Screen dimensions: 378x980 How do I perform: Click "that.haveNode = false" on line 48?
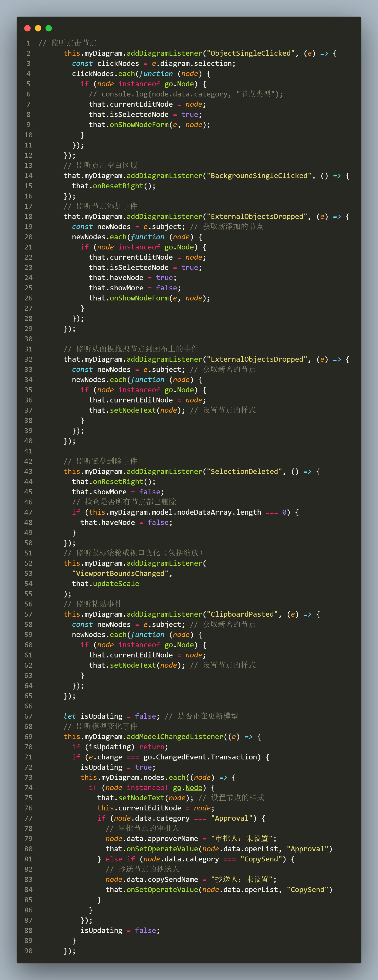point(125,523)
